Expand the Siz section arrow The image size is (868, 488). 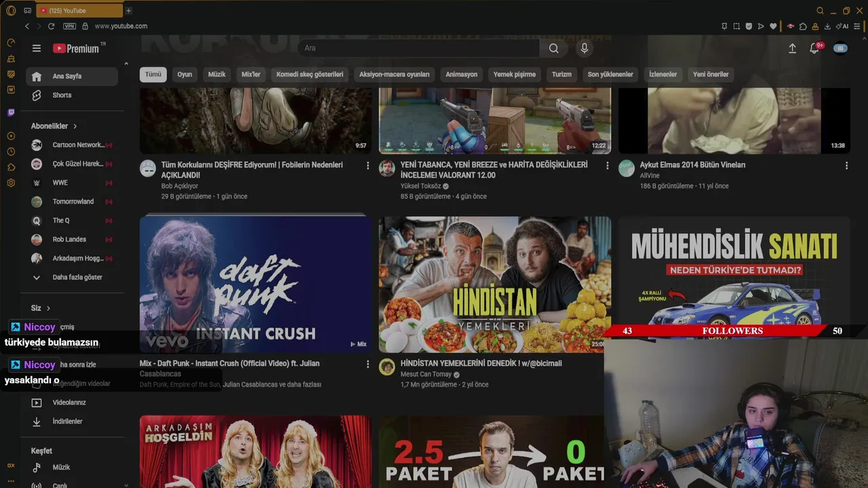[48, 308]
